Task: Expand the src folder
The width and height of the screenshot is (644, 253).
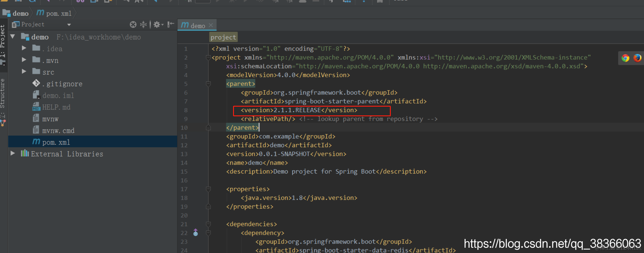Action: click(24, 72)
